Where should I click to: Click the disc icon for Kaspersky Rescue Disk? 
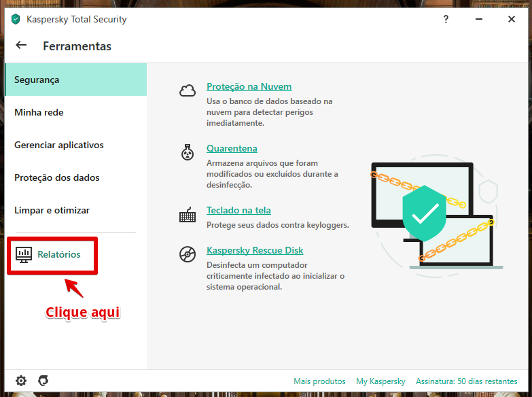tap(188, 254)
